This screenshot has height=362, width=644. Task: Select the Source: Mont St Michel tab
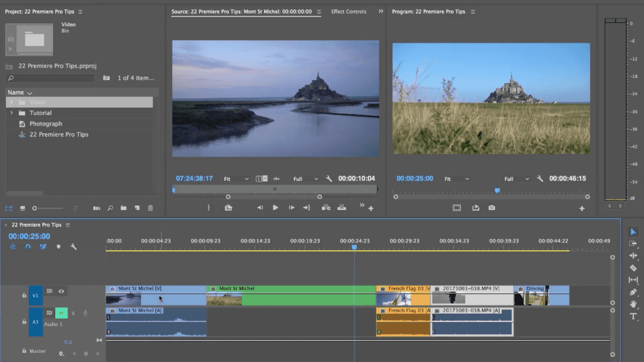click(242, 11)
